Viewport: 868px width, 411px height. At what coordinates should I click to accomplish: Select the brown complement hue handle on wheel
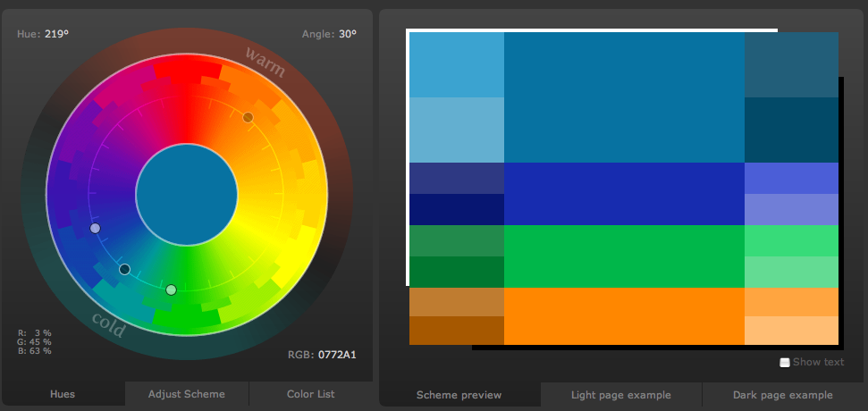click(x=248, y=117)
